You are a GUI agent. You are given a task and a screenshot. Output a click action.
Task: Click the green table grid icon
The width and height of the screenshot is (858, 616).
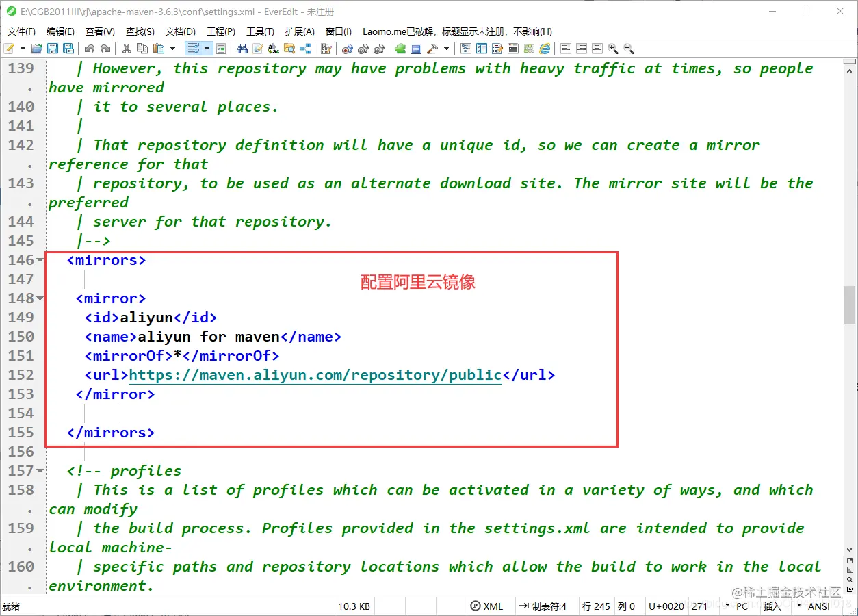point(528,49)
